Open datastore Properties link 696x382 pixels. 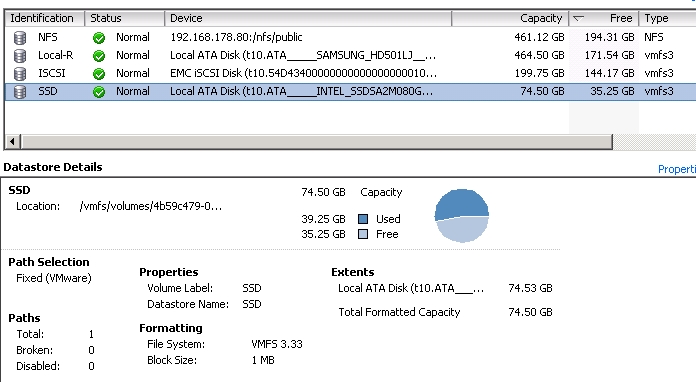tap(676, 169)
